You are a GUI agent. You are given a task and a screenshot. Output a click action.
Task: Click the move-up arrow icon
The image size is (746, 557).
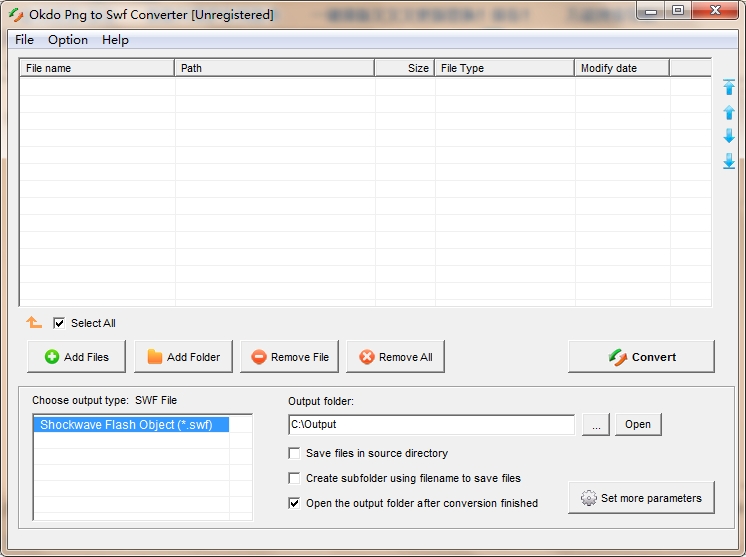(x=728, y=112)
